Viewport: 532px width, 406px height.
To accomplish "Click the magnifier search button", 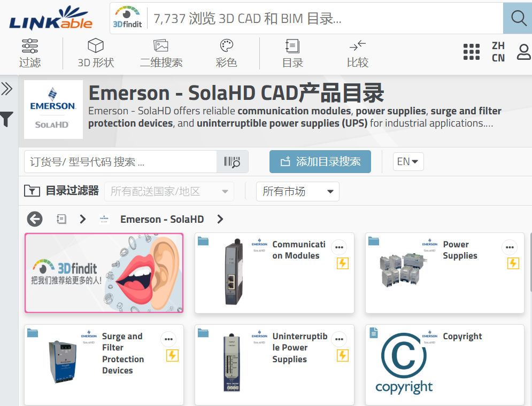I will [518, 18].
